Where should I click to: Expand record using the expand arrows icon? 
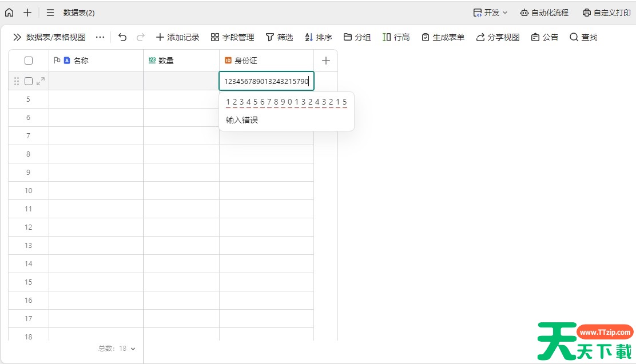click(x=41, y=81)
